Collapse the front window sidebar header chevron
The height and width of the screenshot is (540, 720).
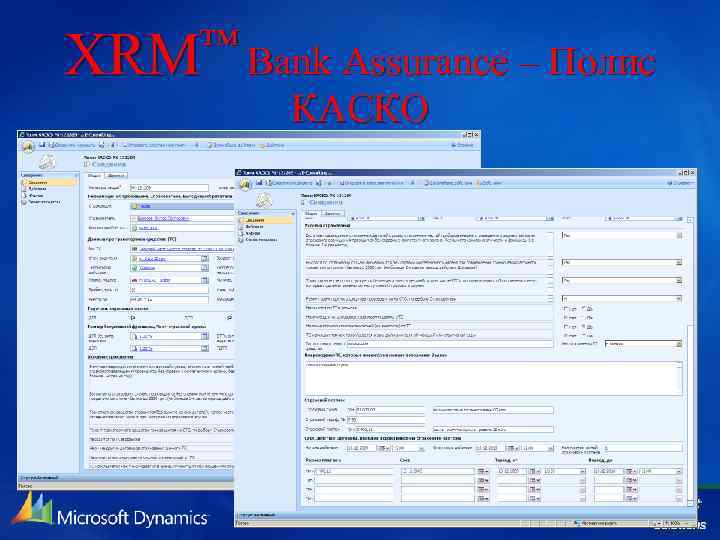292,213
